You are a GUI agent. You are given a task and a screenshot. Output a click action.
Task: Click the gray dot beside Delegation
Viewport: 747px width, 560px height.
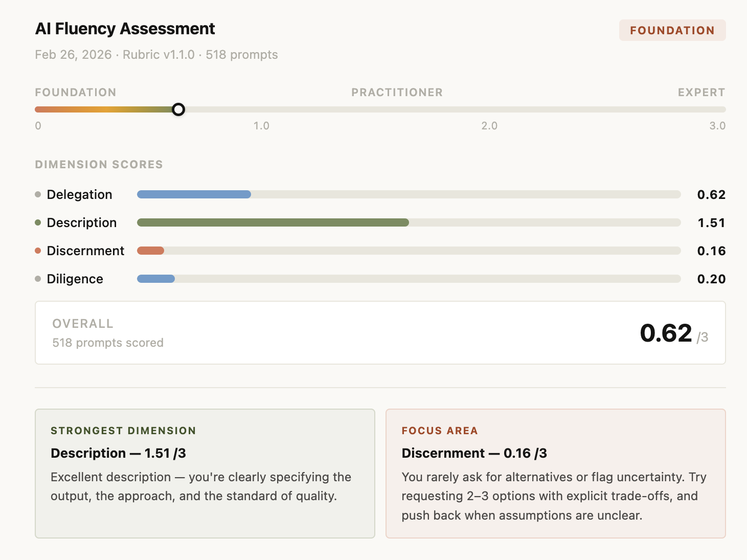click(x=38, y=194)
